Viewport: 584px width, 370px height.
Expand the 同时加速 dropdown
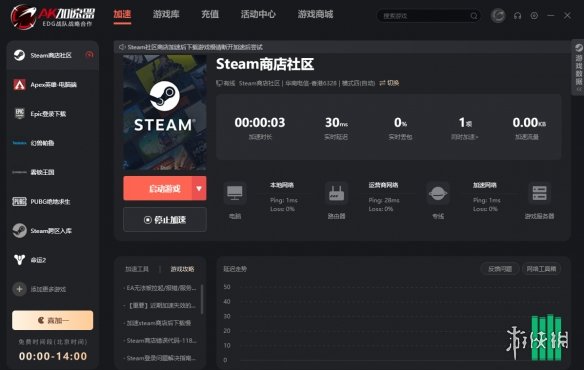465,137
